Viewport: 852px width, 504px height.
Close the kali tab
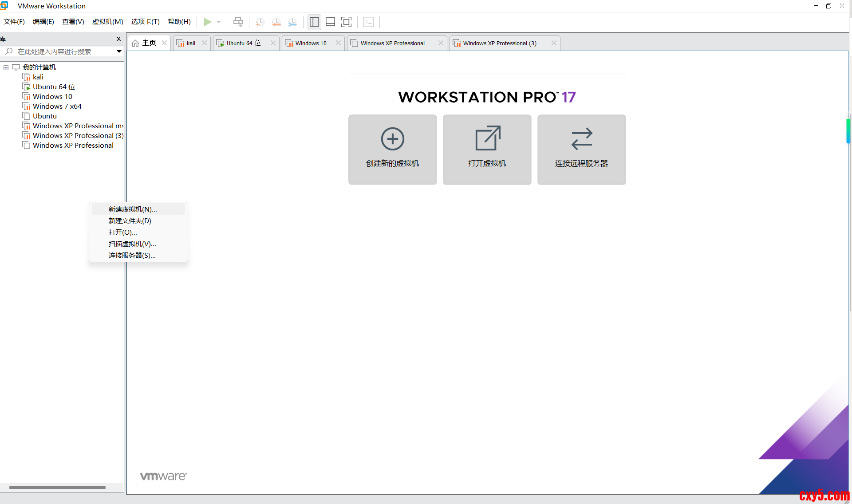(204, 43)
